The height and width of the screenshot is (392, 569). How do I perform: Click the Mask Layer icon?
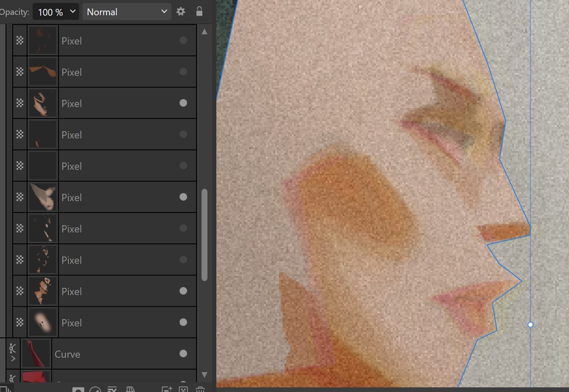tap(78, 389)
